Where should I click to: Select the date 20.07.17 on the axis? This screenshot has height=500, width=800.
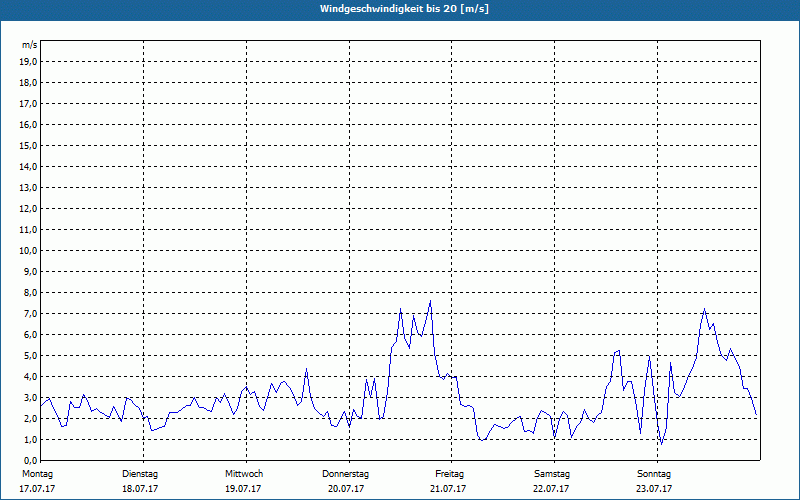(x=346, y=489)
